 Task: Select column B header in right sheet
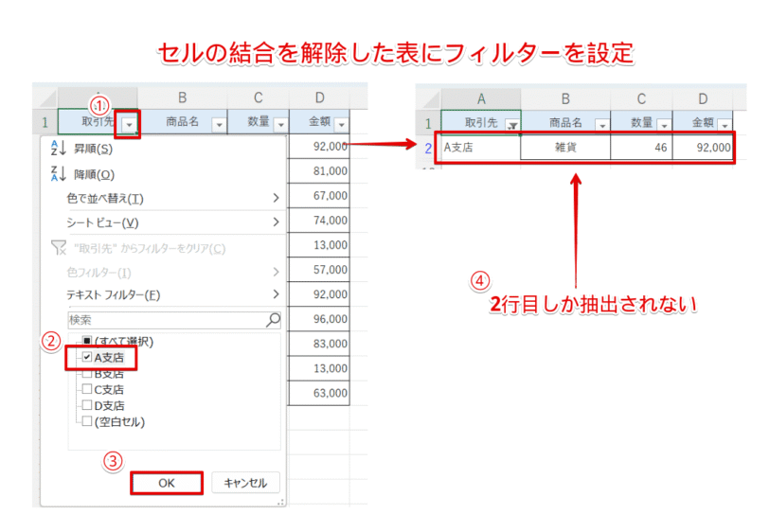click(x=565, y=99)
